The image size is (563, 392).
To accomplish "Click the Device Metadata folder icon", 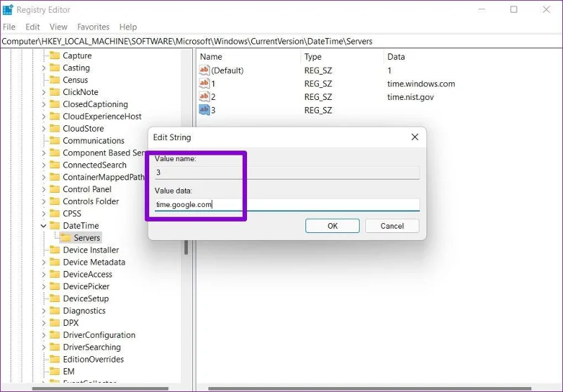I will tap(55, 262).
